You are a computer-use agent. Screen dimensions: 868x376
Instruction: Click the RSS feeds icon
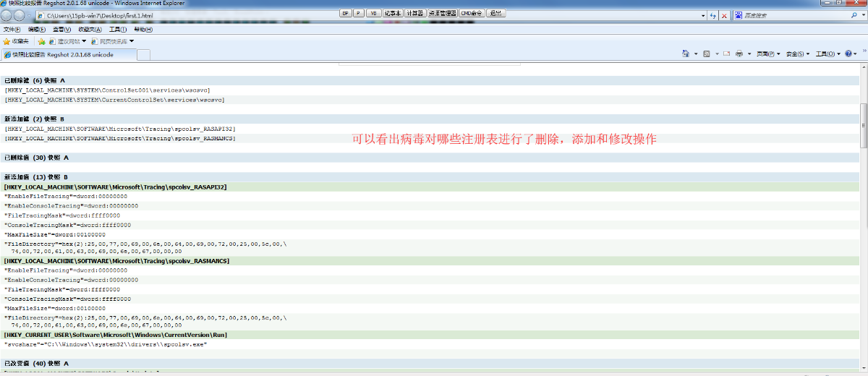tap(706, 54)
